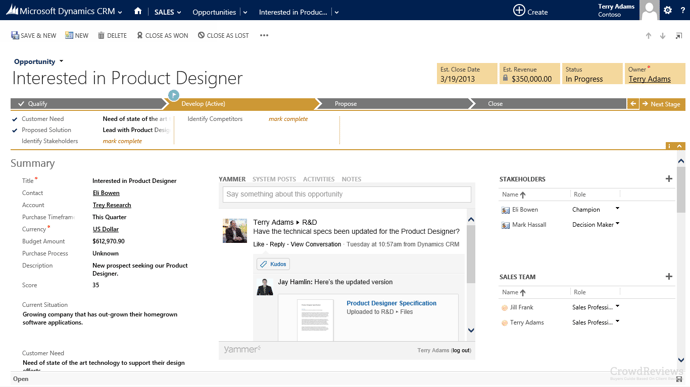Move back a stage arrow button
Viewport: 690px width, 387px height.
point(633,104)
